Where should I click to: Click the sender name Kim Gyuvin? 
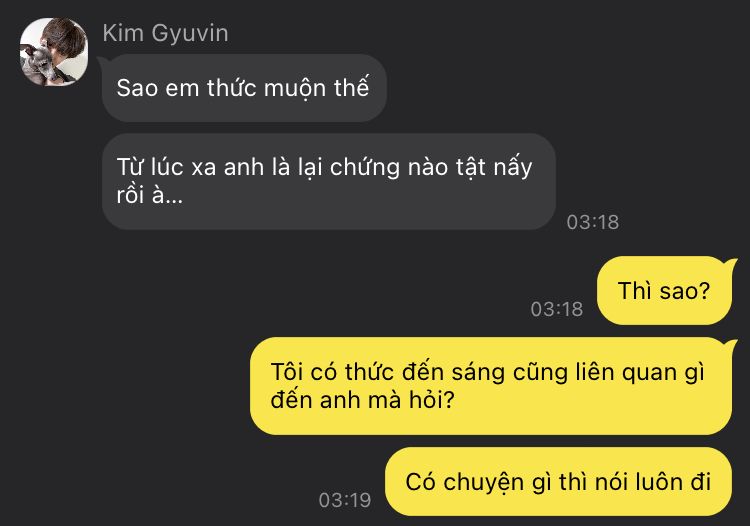pos(165,33)
